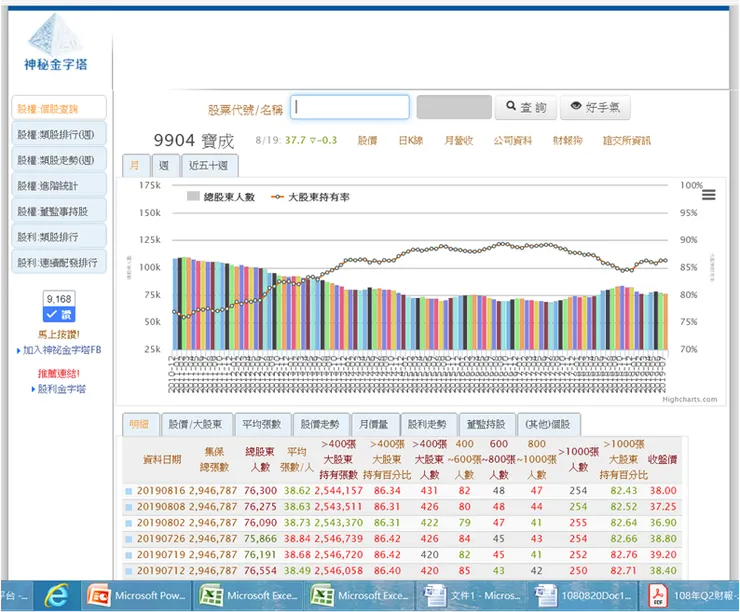Image resolution: width=740 pixels, height=612 pixels.
Task: Follow the 財報狗 link
Action: point(568,141)
